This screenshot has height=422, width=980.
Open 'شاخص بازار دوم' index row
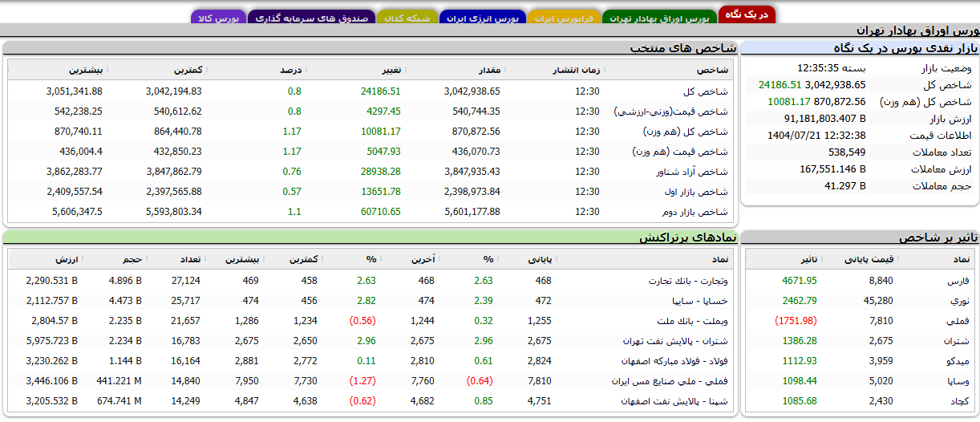click(x=700, y=212)
